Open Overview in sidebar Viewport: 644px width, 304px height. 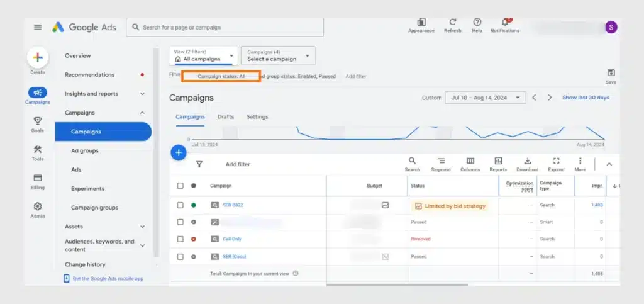pos(77,55)
